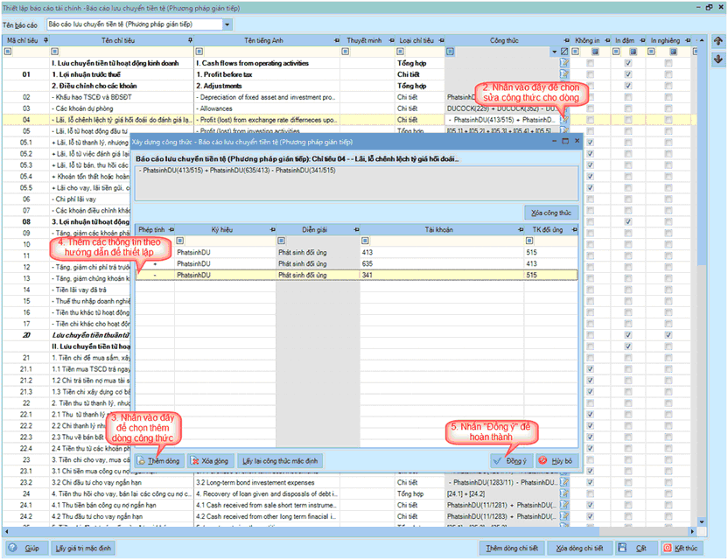The height and width of the screenshot is (560, 728).
Task: Click filter icon under Mã chỉ tiêu column
Action: (8, 52)
